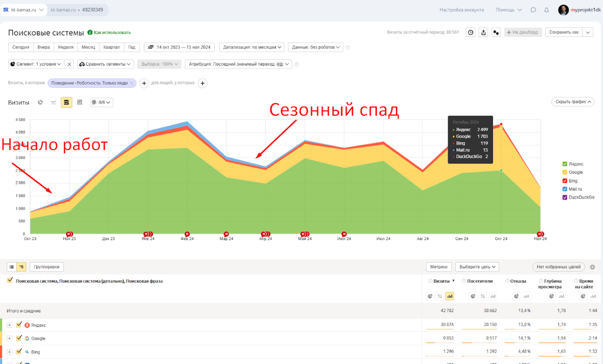Click the myprojekt1dk profile avatar
The width and height of the screenshot is (603, 364).
tap(563, 10)
